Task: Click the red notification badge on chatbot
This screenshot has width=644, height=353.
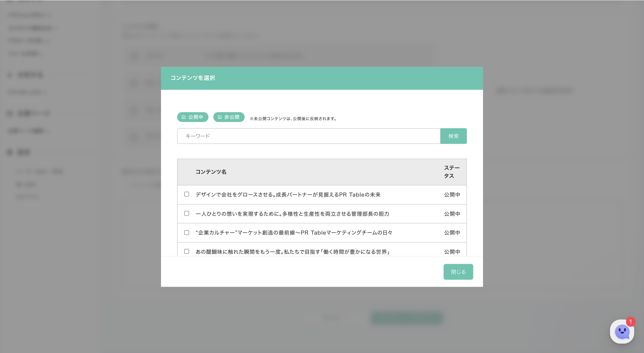Action: tap(630, 321)
